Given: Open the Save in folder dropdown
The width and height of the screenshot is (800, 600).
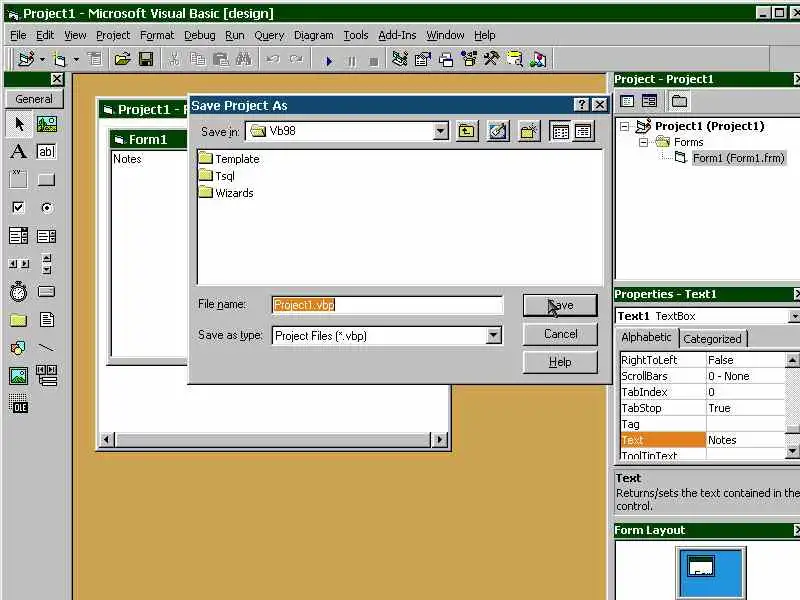Looking at the screenshot, I should pyautogui.click(x=440, y=131).
